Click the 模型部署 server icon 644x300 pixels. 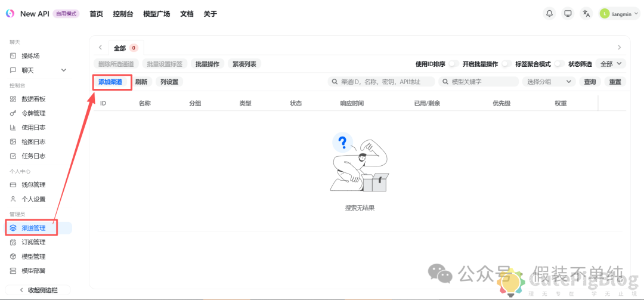[x=13, y=271]
